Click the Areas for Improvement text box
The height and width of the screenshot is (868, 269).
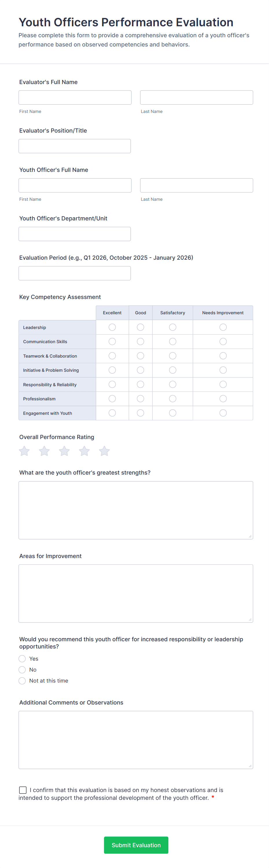click(x=135, y=593)
